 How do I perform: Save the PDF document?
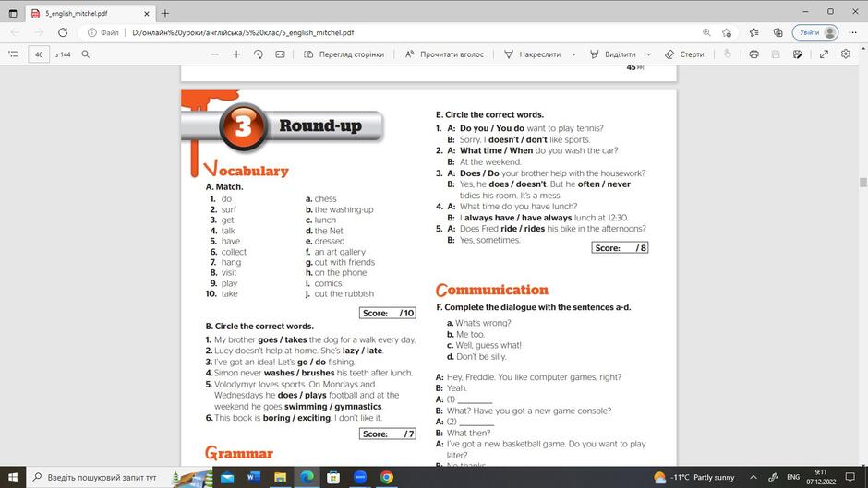(x=776, y=54)
